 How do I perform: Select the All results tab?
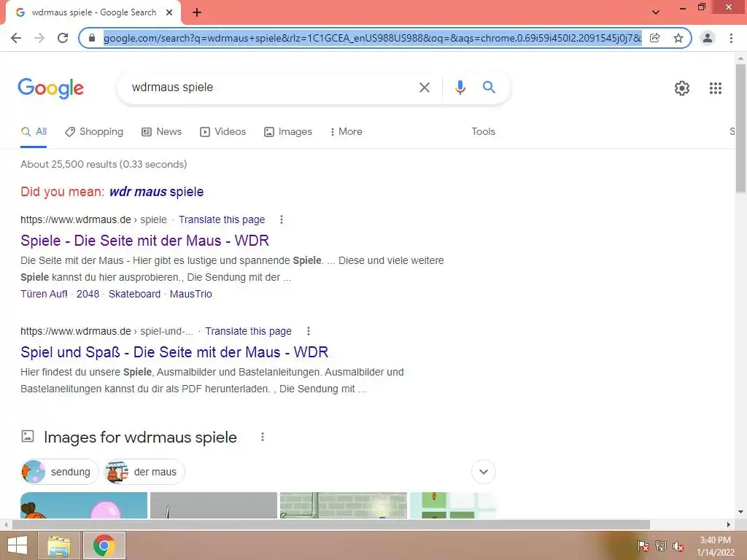pos(34,132)
